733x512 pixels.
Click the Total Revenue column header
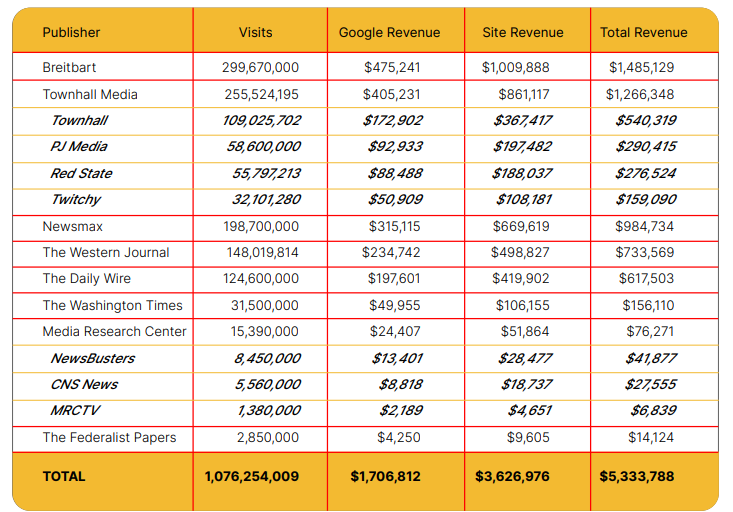click(x=643, y=32)
